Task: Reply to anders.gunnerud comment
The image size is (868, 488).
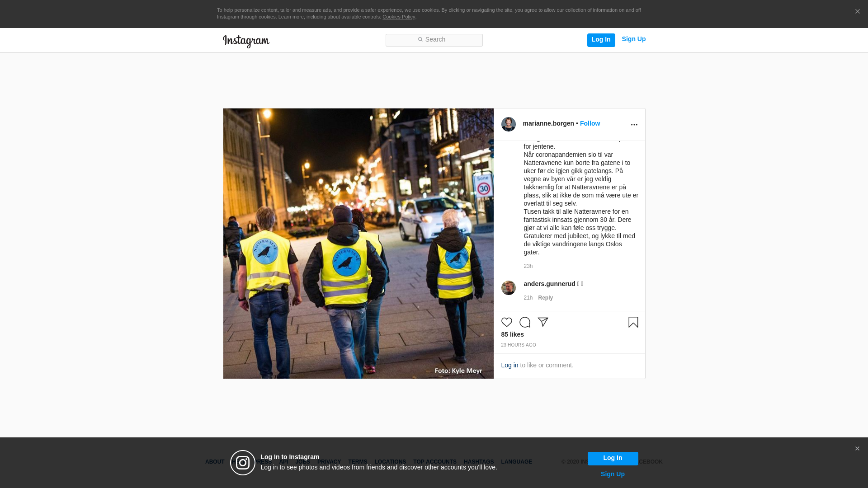Action: tap(545, 298)
